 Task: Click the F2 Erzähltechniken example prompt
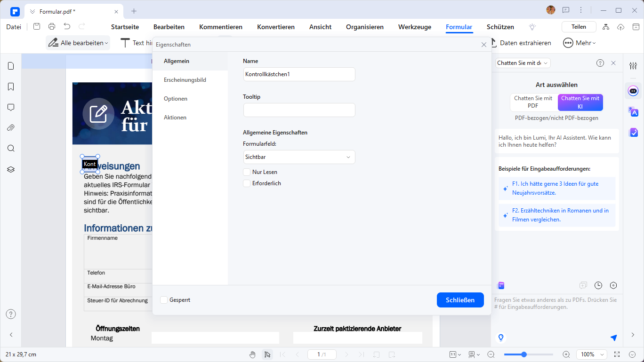pyautogui.click(x=557, y=215)
